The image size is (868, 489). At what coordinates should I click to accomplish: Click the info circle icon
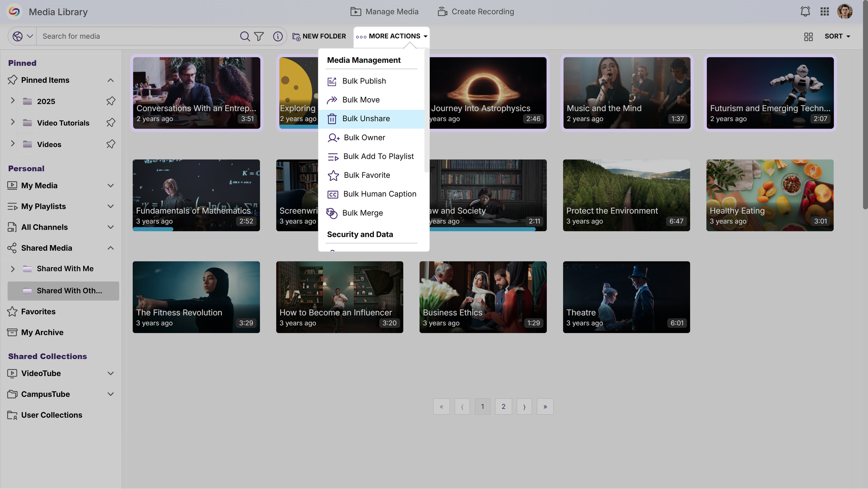point(278,36)
